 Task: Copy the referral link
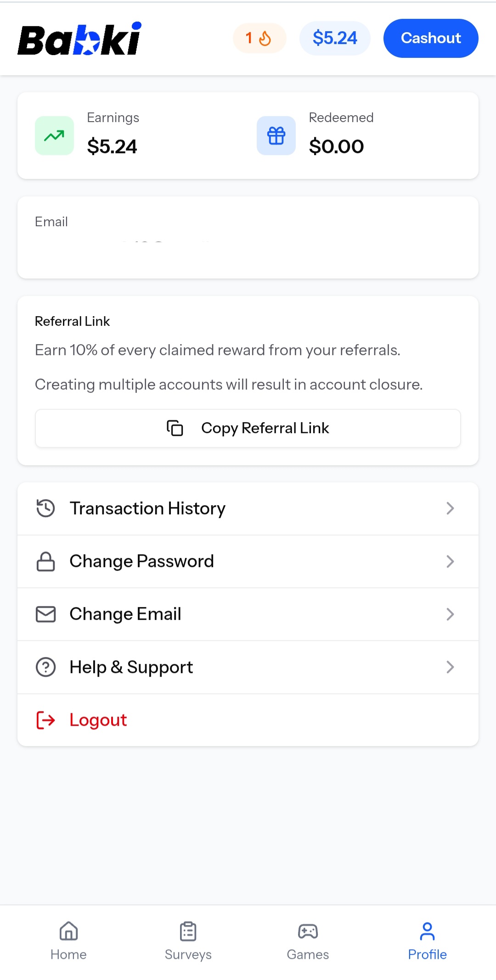[x=248, y=428]
